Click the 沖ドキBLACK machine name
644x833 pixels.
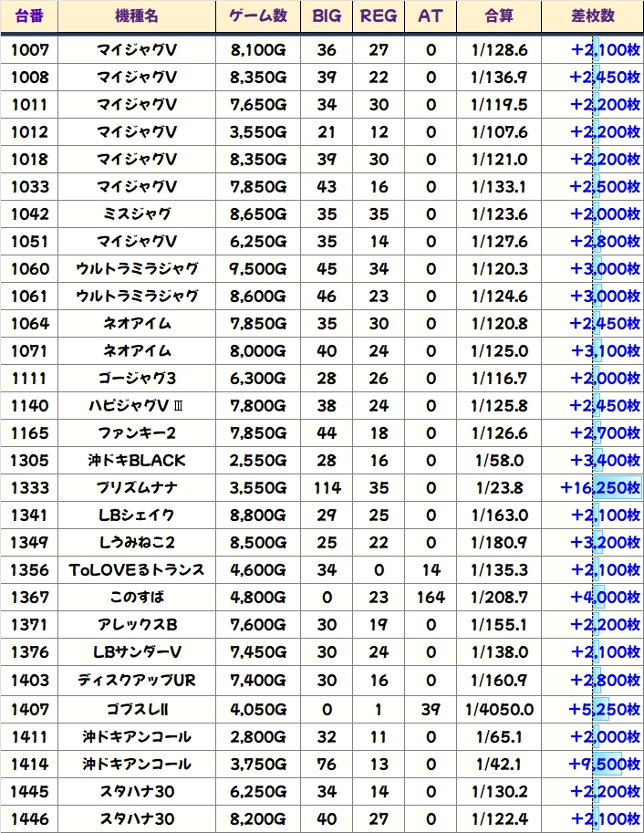click(x=136, y=461)
